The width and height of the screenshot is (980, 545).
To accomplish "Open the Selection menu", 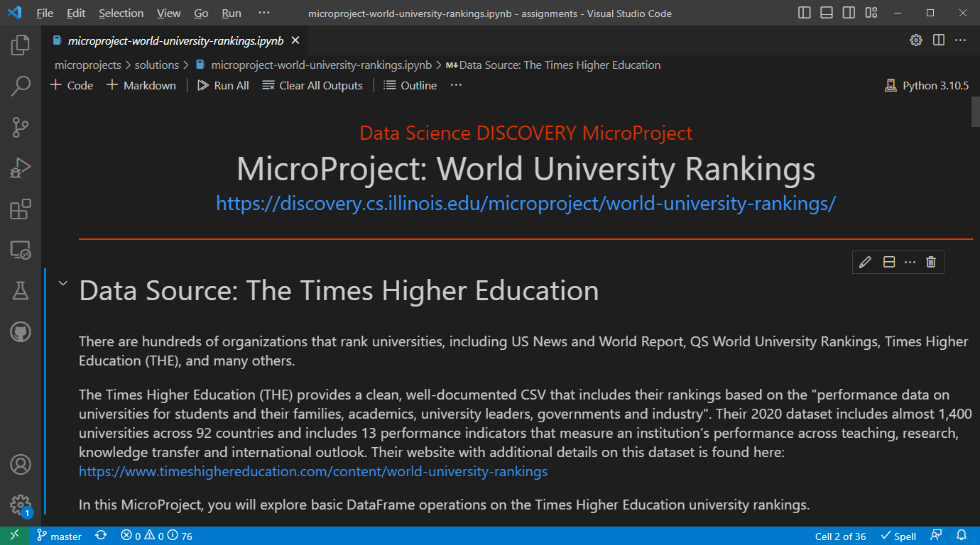I will coord(121,13).
